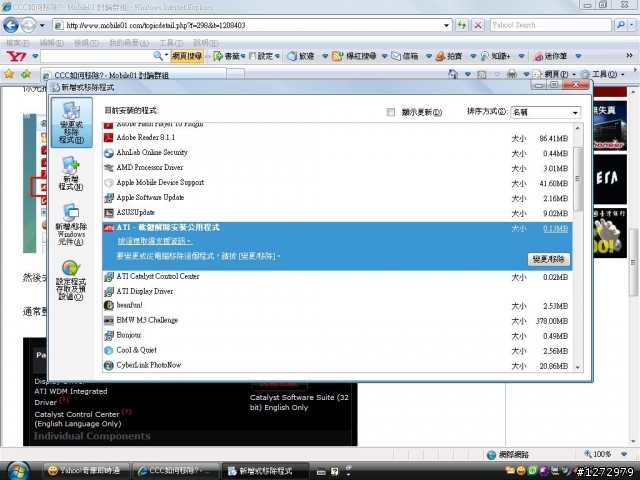Open recent pages dropdown next to forward

pyautogui.click(x=42, y=25)
